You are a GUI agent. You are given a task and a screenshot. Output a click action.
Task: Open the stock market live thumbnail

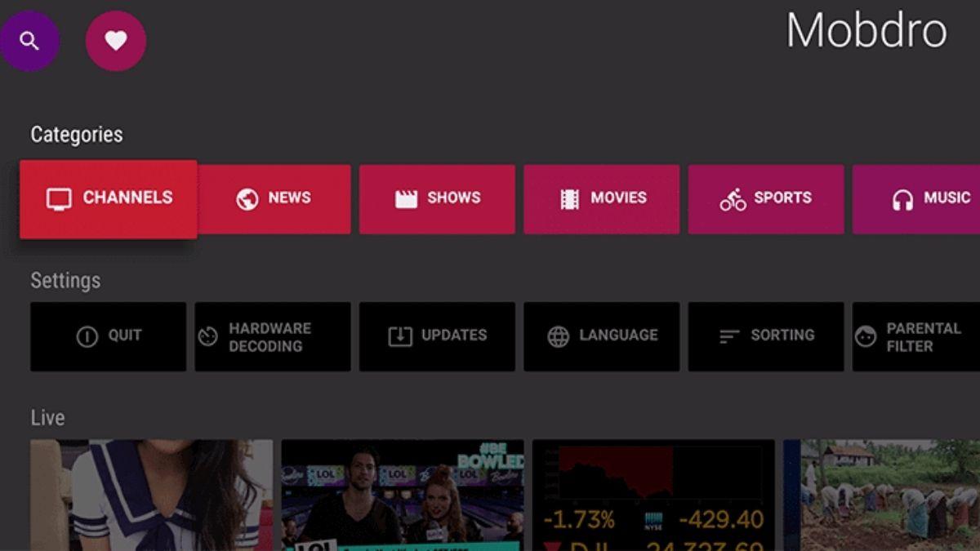(653, 495)
